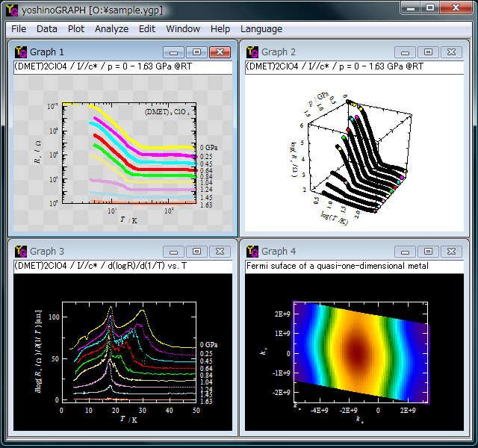
Task: Open the Plot menu
Action: (76, 28)
